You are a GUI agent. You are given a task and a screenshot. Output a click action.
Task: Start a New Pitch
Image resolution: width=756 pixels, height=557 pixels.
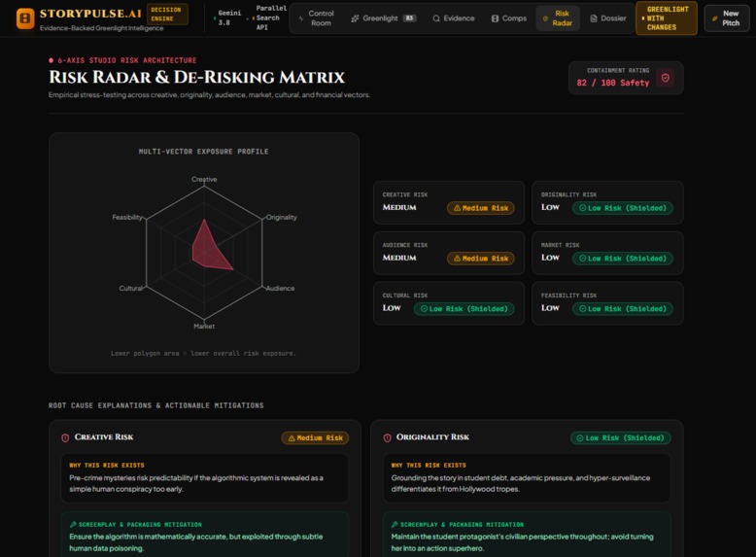click(x=726, y=18)
